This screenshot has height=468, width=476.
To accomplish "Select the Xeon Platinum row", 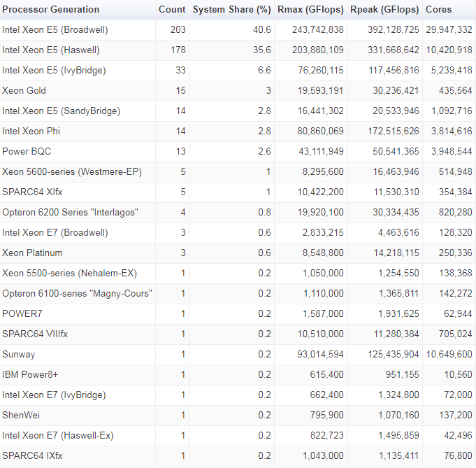I will point(238,253).
